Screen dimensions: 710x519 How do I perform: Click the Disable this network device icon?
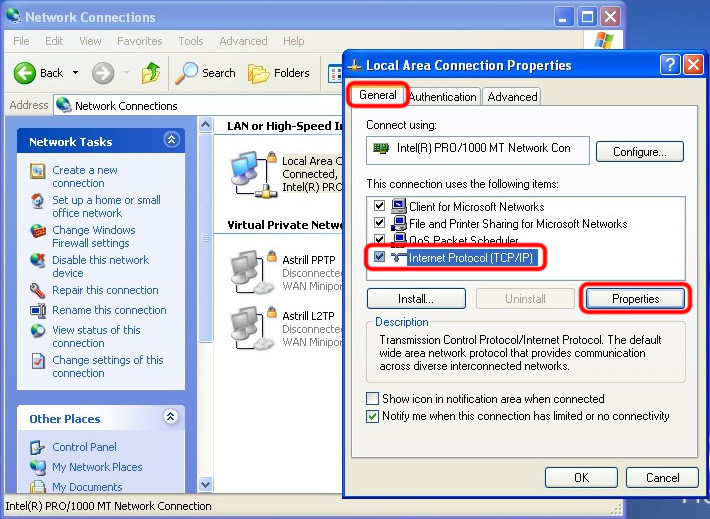coord(38,261)
